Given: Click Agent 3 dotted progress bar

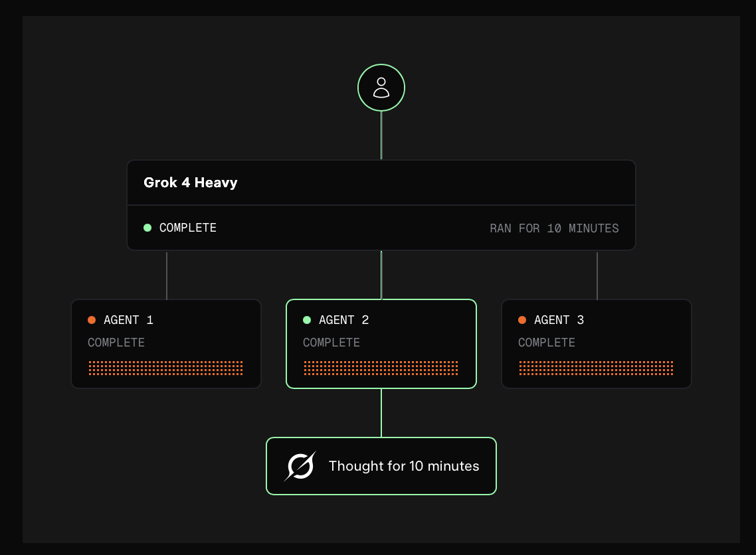Looking at the screenshot, I should click(x=596, y=368).
